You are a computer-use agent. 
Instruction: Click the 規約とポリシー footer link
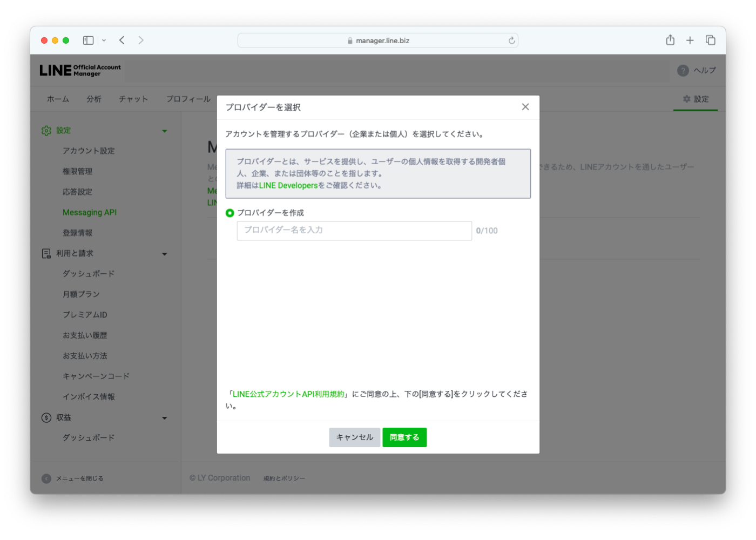pos(284,478)
